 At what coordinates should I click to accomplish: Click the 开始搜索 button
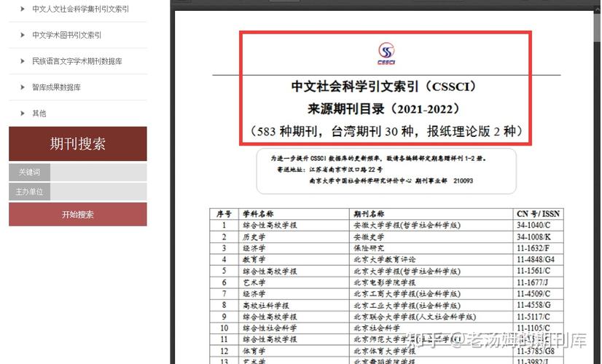point(77,215)
